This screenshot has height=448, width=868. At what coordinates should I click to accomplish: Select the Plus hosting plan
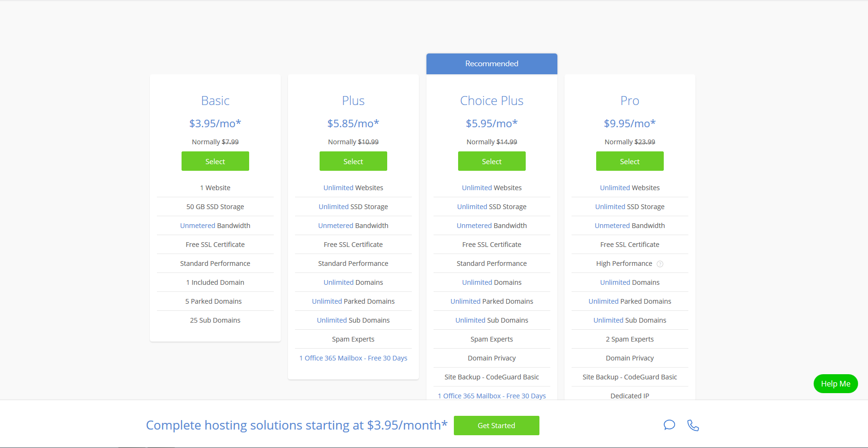click(x=353, y=161)
